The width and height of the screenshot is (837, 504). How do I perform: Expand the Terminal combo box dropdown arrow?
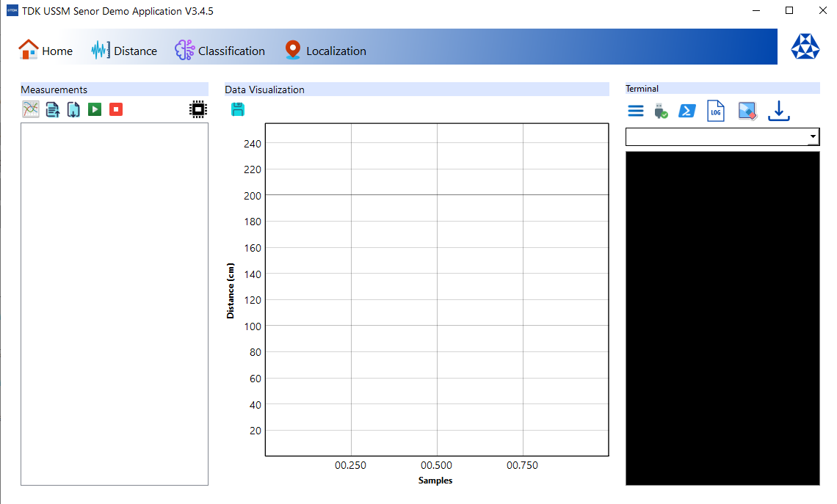tap(813, 137)
